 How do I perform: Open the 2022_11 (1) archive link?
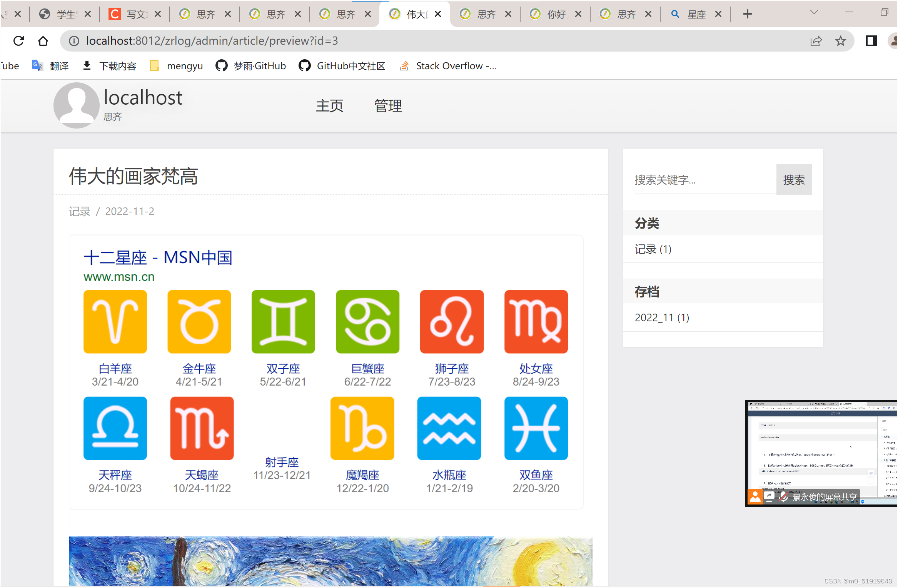662,318
